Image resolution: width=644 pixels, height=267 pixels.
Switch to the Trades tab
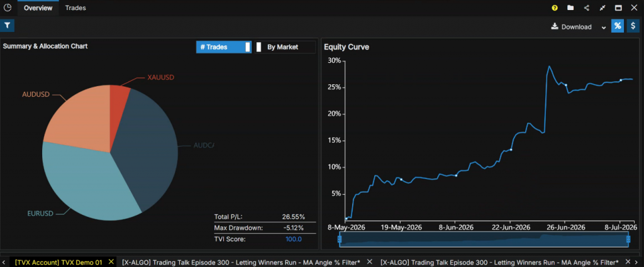tap(75, 8)
